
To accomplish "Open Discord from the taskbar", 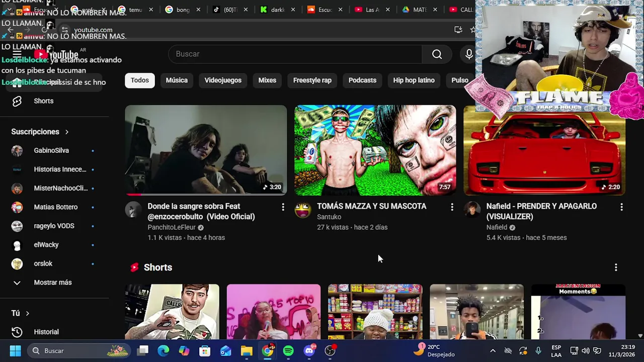I will [x=309, y=351].
